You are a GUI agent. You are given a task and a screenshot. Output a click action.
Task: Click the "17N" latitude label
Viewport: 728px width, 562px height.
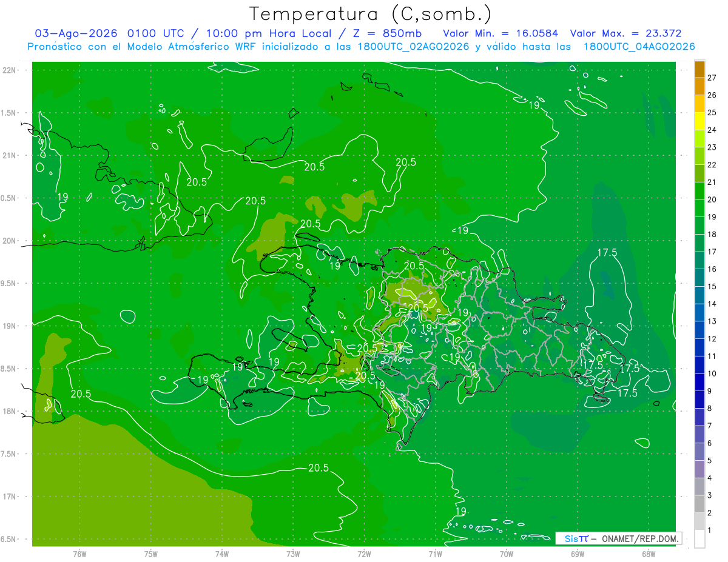(10, 497)
